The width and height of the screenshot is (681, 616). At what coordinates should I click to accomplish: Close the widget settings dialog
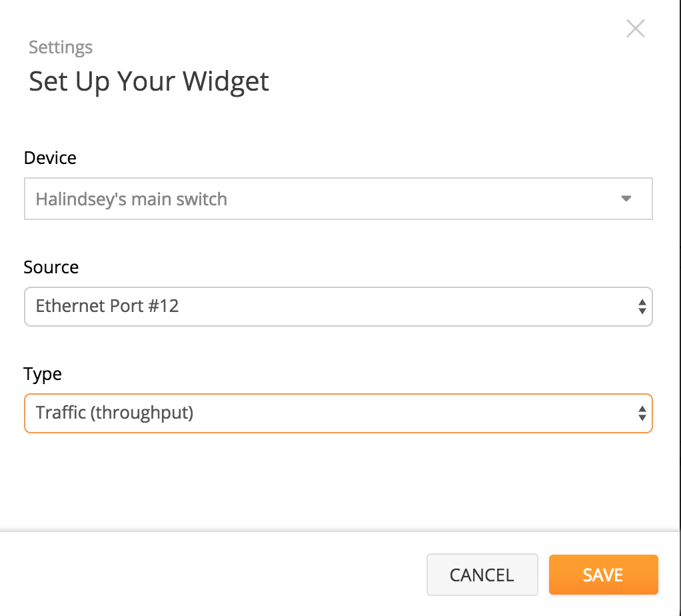[x=635, y=29]
